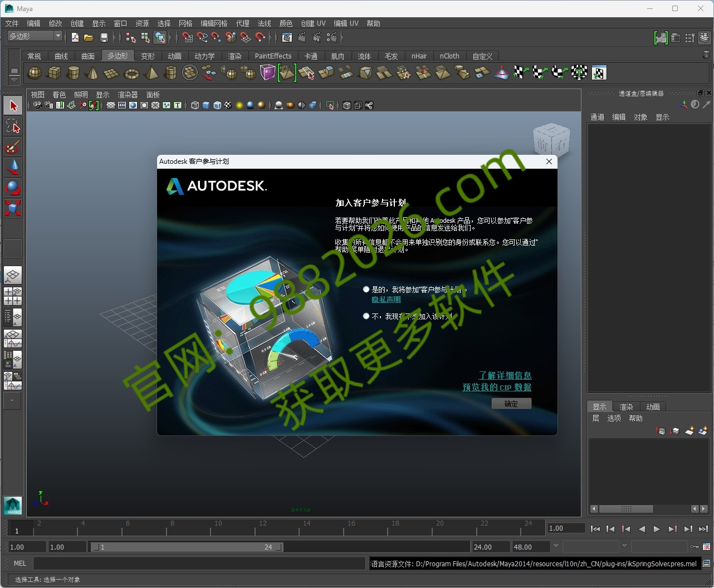Save the scene with the disk icon
The height and width of the screenshot is (588, 714).
coord(104,37)
